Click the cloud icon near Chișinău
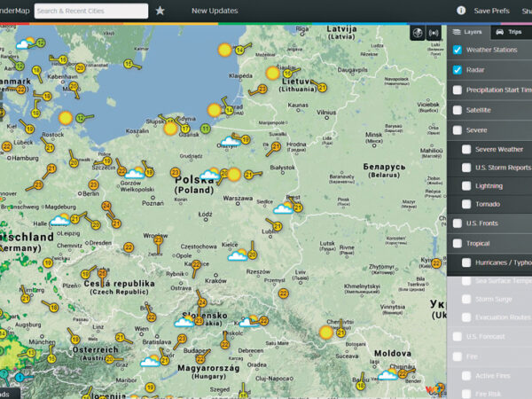 pyautogui.click(x=387, y=374)
